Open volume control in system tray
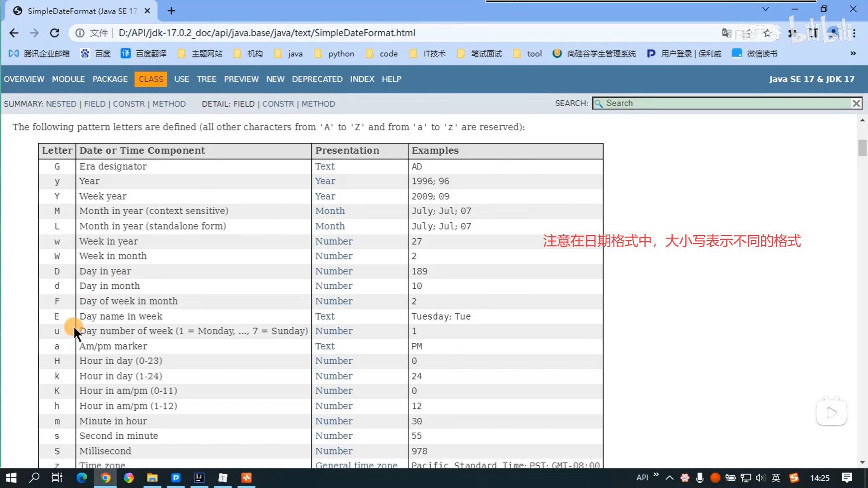This screenshot has width=868, height=488. pyautogui.click(x=760, y=478)
